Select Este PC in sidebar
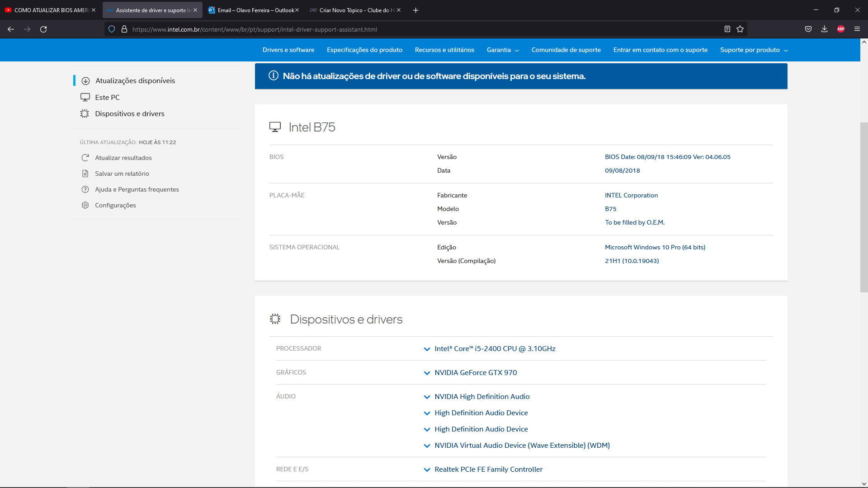868x488 pixels. click(x=107, y=98)
